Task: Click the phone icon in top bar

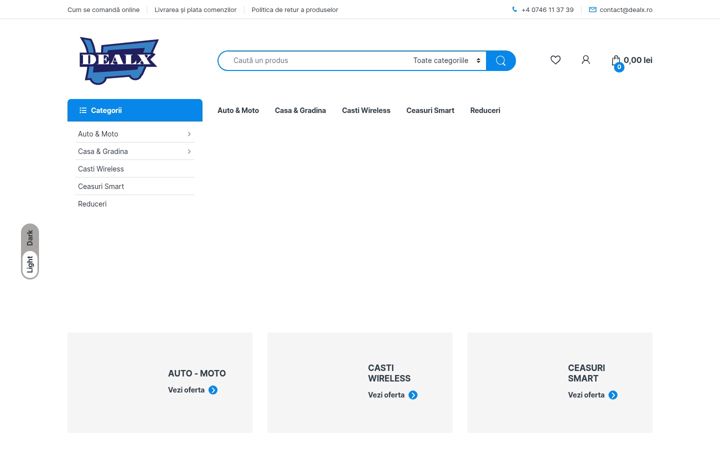Action: point(514,9)
